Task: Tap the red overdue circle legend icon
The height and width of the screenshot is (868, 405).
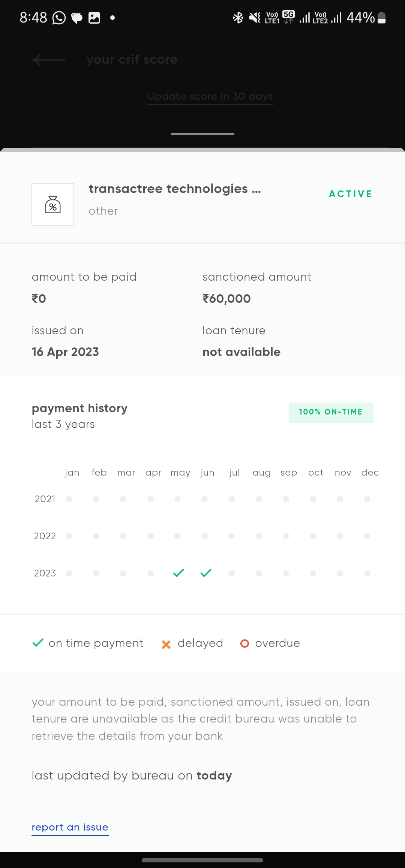Action: coord(244,644)
